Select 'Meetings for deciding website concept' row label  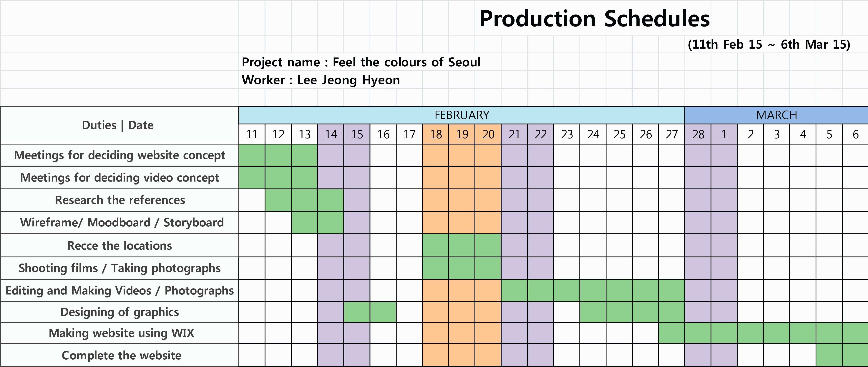[x=120, y=155]
